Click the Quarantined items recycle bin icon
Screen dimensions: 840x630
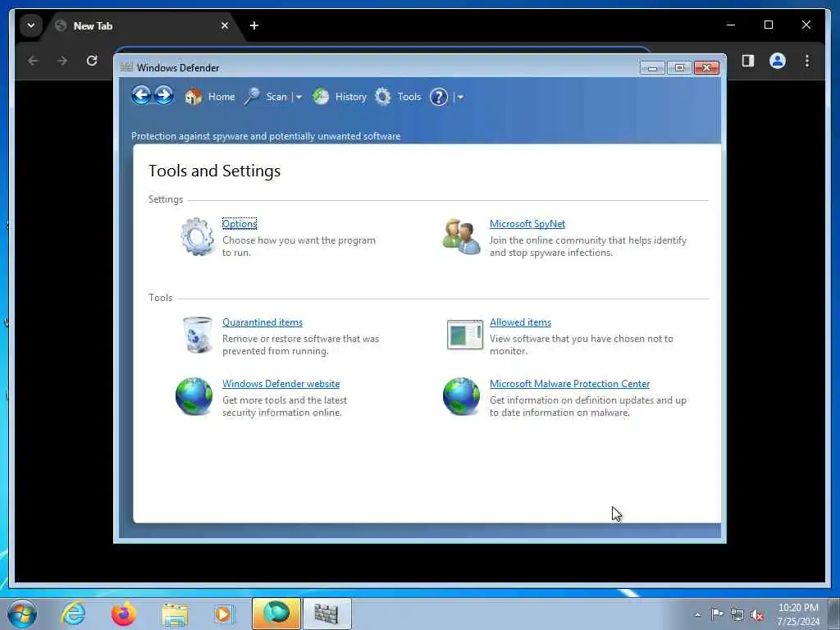197,335
